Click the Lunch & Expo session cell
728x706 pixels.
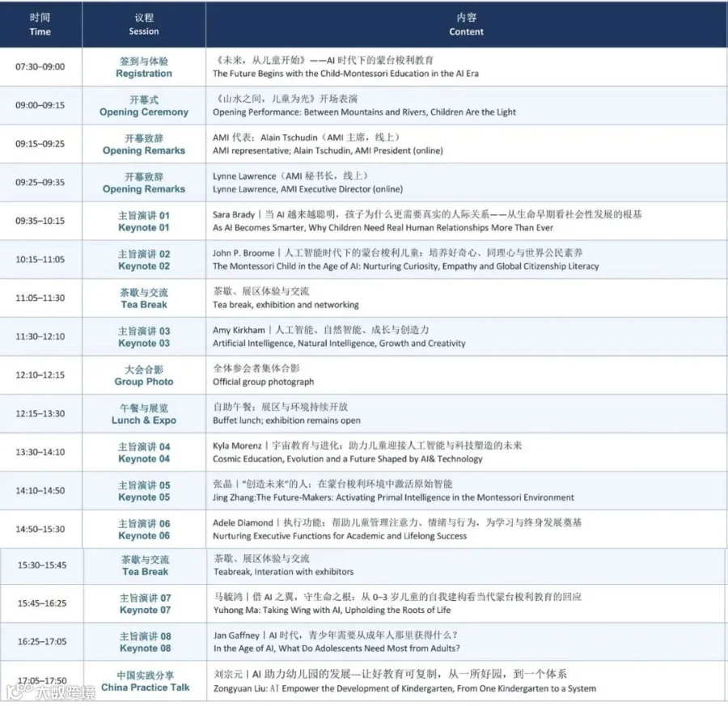pos(144,413)
